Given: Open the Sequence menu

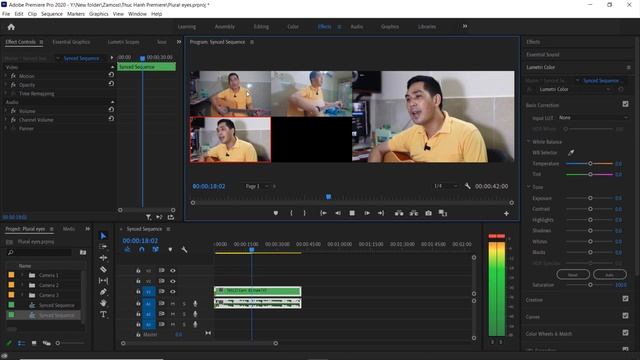Looking at the screenshot, I should 52,14.
